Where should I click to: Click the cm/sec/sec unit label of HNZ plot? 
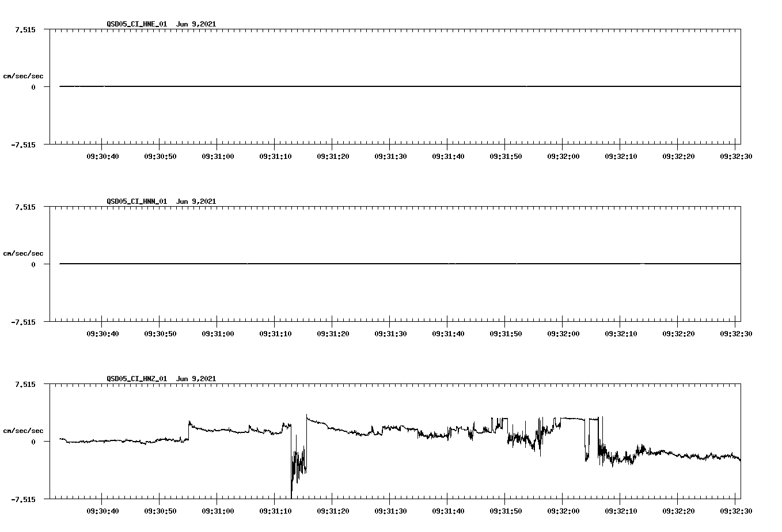coord(23,431)
